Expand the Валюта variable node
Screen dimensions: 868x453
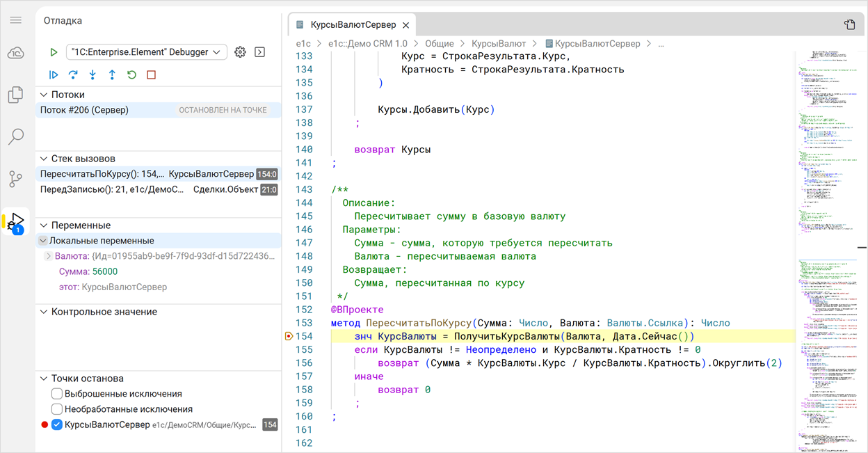(x=49, y=256)
